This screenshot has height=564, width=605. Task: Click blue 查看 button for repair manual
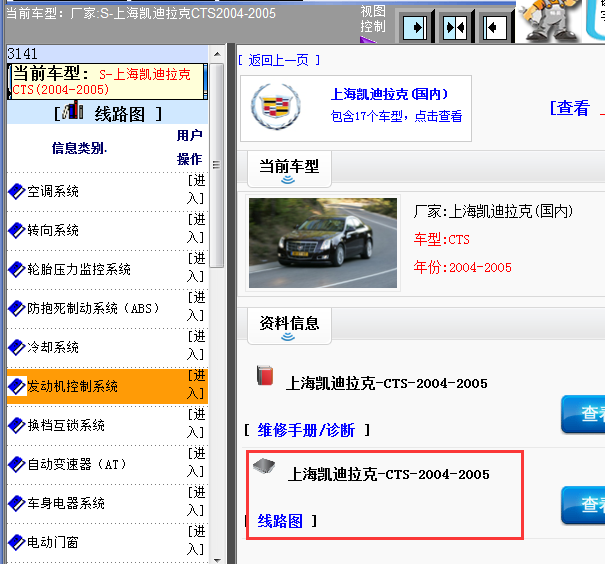click(x=583, y=414)
